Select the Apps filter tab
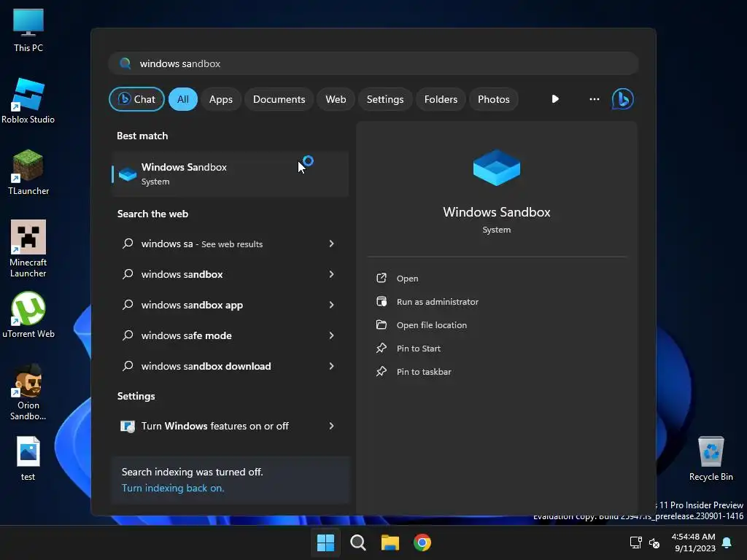The image size is (747, 560). pos(220,99)
